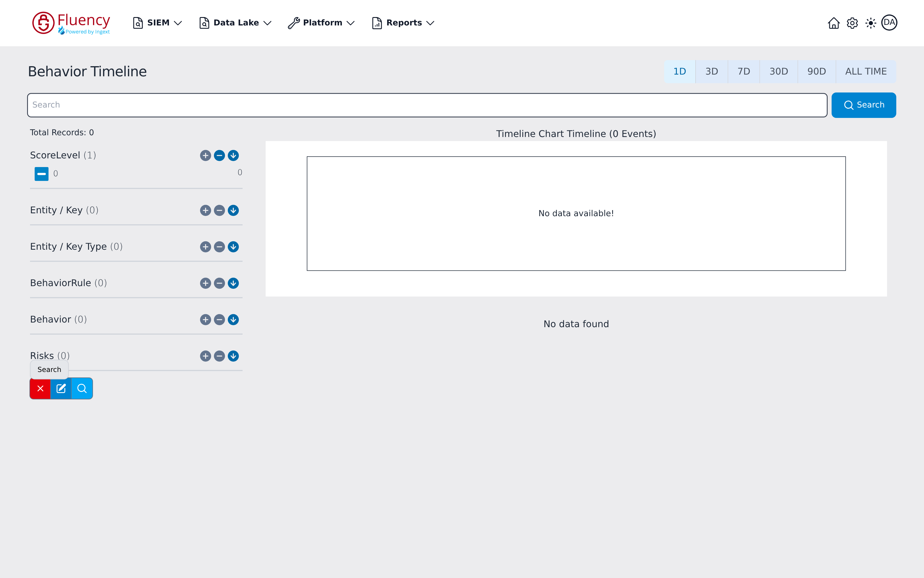Select the ALL TIME range
The width and height of the screenshot is (924, 578).
click(866, 71)
